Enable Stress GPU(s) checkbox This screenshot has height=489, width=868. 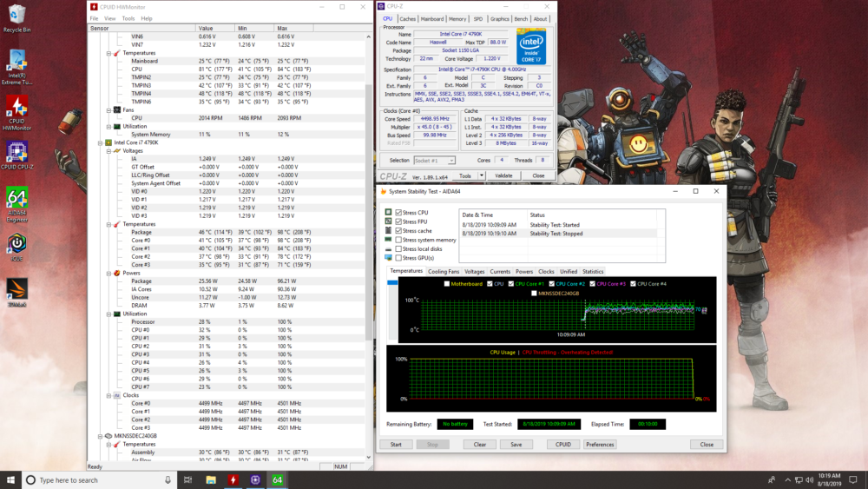pos(398,257)
